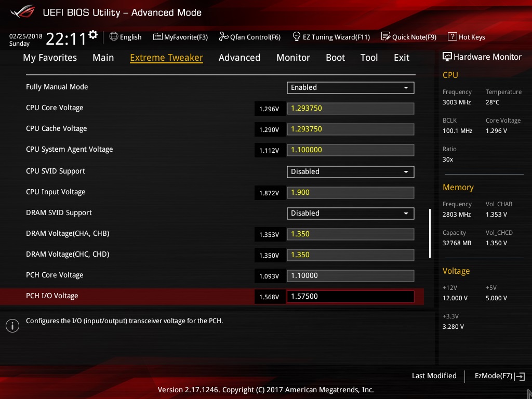Screen dimensions: 532x399
Task: Click the 3.280 V reading
Action: pyautogui.click(x=453, y=327)
